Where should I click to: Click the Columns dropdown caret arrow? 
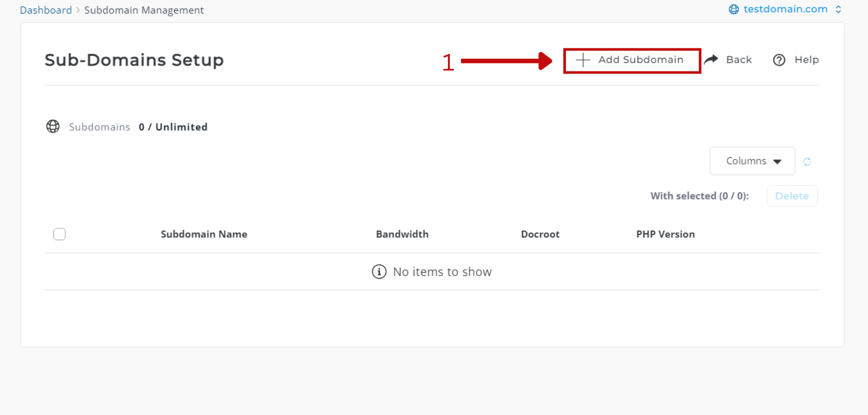tap(777, 161)
